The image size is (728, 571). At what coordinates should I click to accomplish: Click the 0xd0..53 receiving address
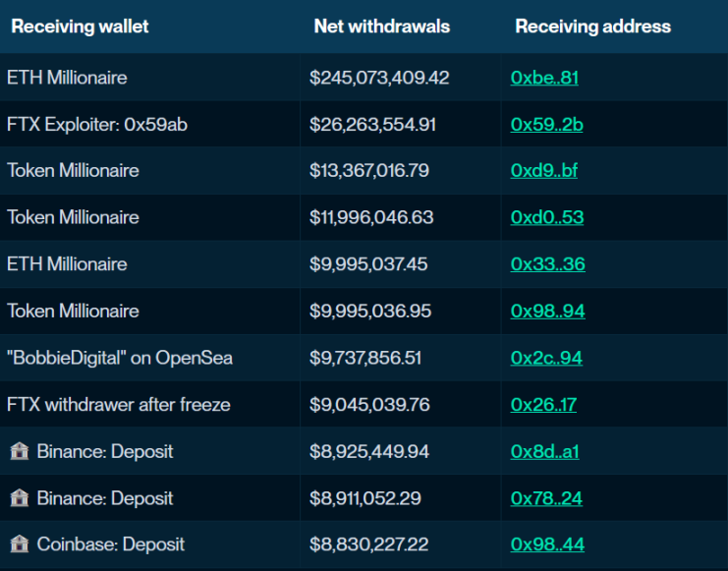click(x=546, y=217)
